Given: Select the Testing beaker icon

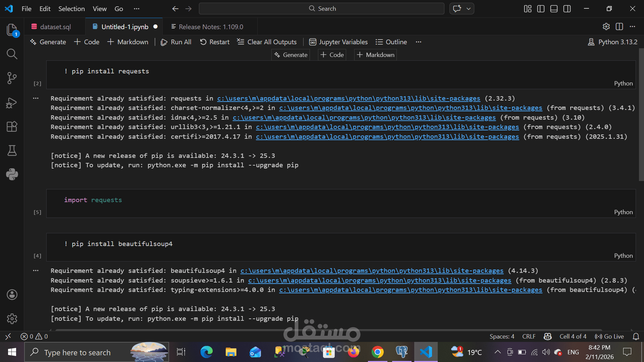Looking at the screenshot, I should pos(12,150).
